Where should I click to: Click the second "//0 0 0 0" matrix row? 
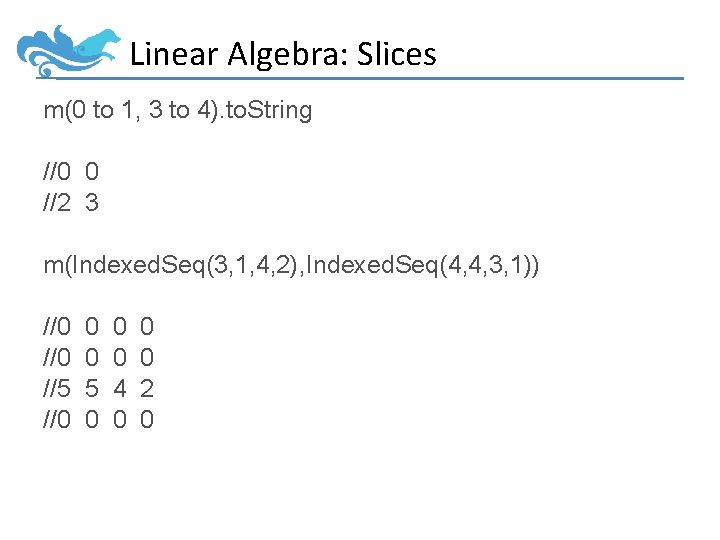(x=98, y=357)
